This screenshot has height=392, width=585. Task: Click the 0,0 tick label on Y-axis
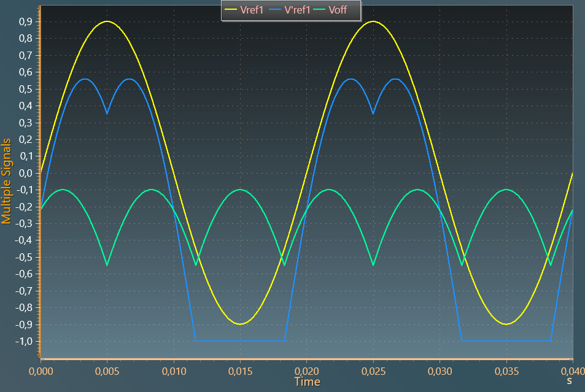click(x=26, y=173)
